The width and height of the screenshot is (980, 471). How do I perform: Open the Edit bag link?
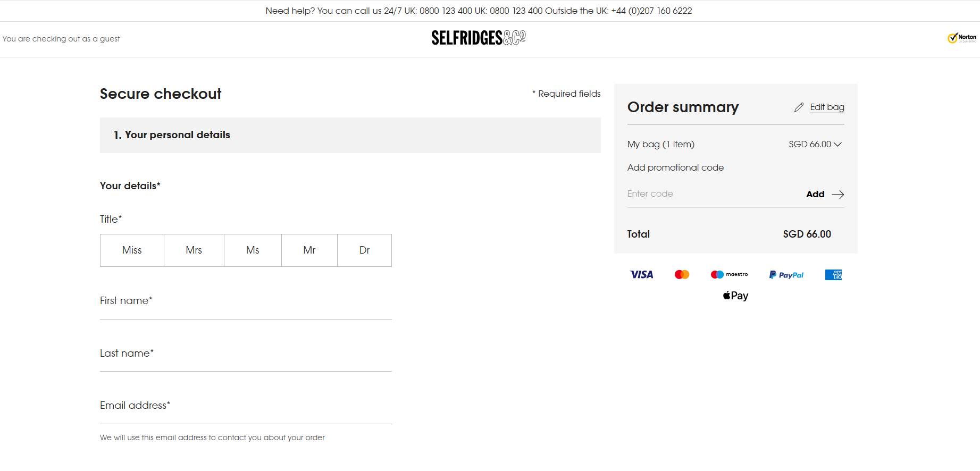(x=827, y=107)
